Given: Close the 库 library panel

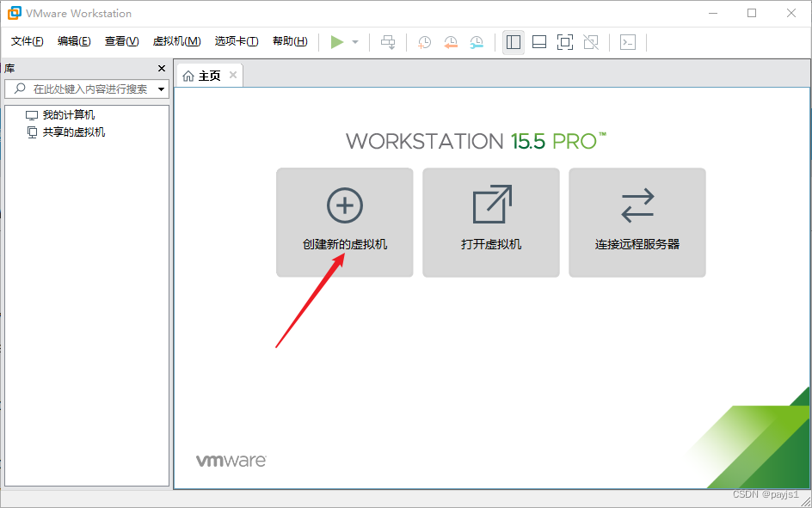Looking at the screenshot, I should [x=162, y=68].
